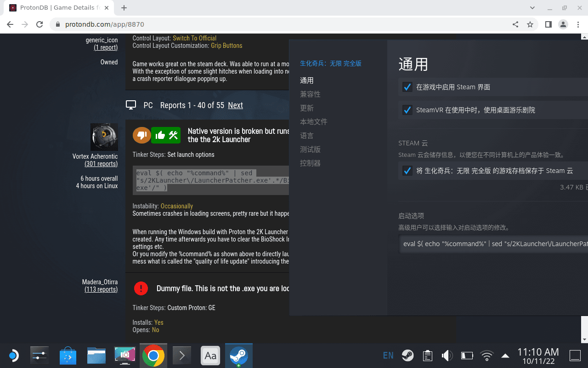The height and width of the screenshot is (368, 588).
Task: Click the browser forward arrow
Action: pyautogui.click(x=25, y=24)
